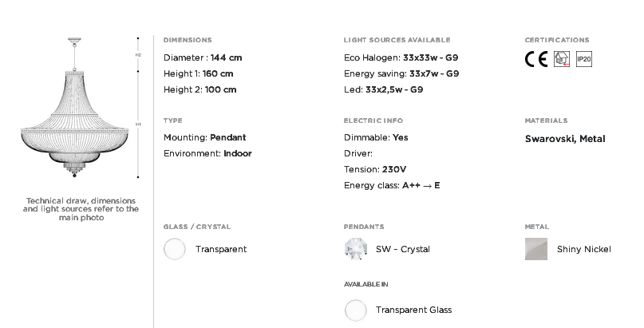Click the Swarovski, Metal materials text
Image resolution: width=644 pixels, height=328 pixels.
(565, 139)
